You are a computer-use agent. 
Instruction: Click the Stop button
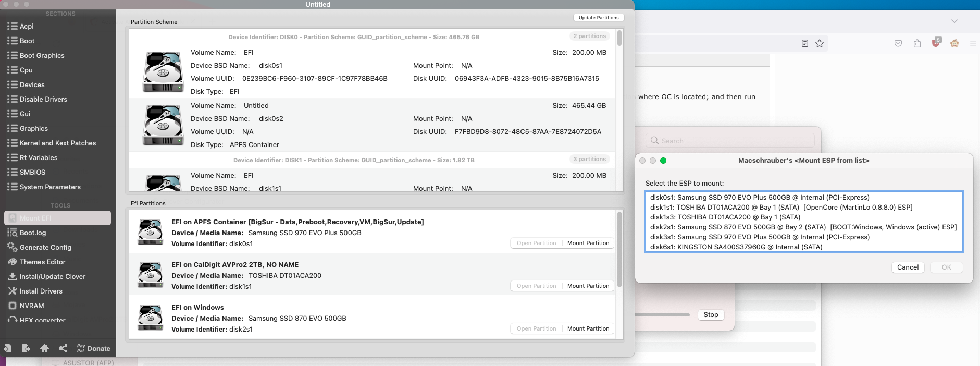(711, 315)
